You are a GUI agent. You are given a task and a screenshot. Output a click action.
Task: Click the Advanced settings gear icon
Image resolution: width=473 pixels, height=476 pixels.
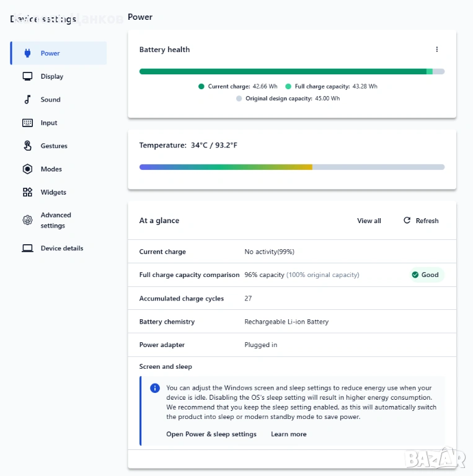pyautogui.click(x=27, y=220)
